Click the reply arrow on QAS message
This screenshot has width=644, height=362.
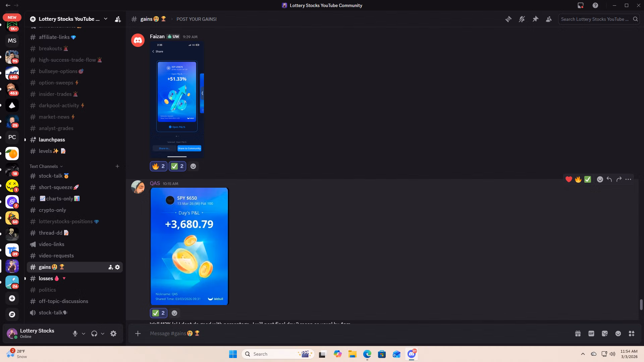[x=609, y=179]
